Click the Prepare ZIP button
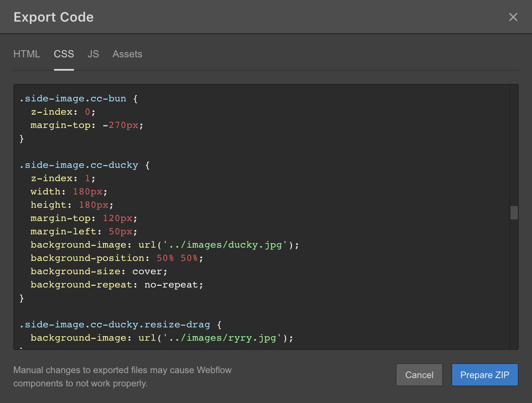The width and height of the screenshot is (532, 403). click(485, 375)
